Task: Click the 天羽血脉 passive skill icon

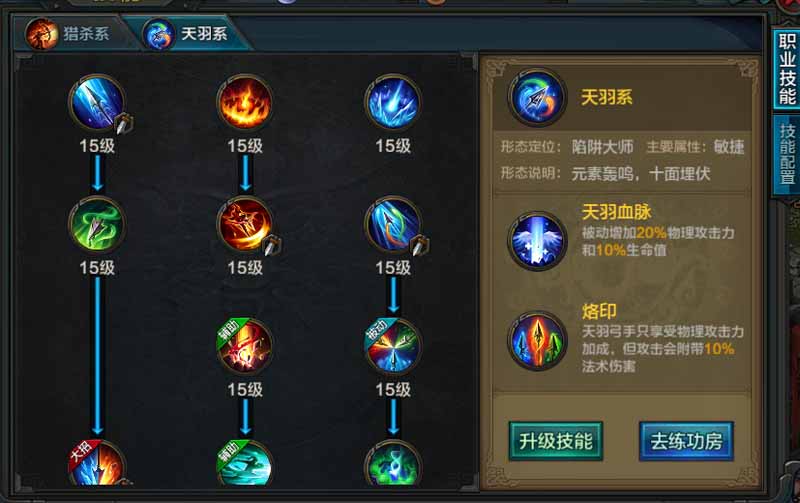Action: [x=537, y=241]
